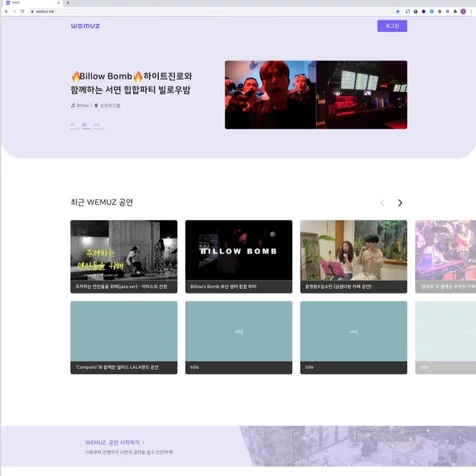Select hero slide indicator 01
This screenshot has height=476, width=476.
pyautogui.click(x=74, y=126)
